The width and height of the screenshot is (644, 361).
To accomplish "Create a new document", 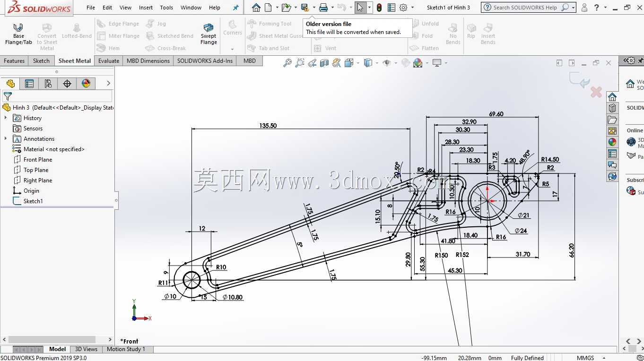I will tap(268, 8).
